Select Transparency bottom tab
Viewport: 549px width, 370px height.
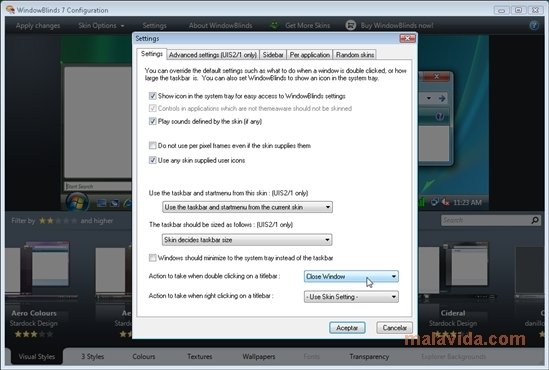click(369, 357)
